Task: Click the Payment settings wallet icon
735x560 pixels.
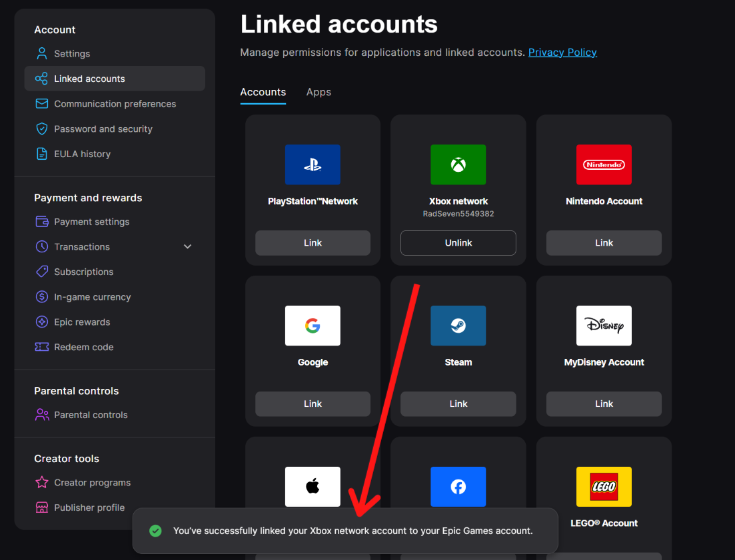Action: [42, 222]
